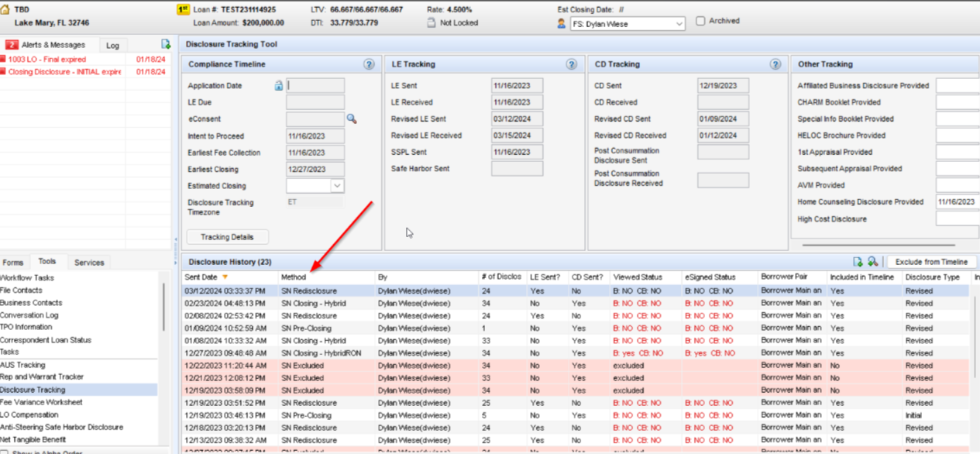Click the Revised LE Sent 03/12/2024 field
Image resolution: width=980 pixels, height=454 pixels.
tap(517, 119)
